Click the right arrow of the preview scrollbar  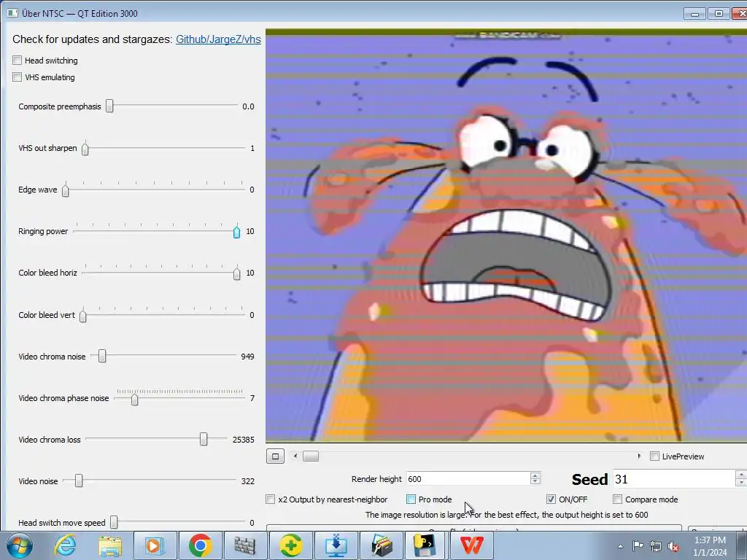pos(639,456)
